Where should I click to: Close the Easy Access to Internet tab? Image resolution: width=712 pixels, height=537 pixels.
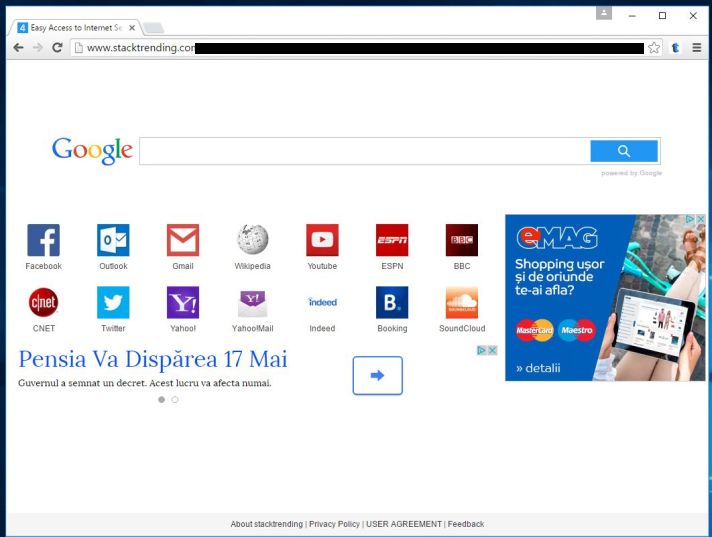tap(132, 28)
